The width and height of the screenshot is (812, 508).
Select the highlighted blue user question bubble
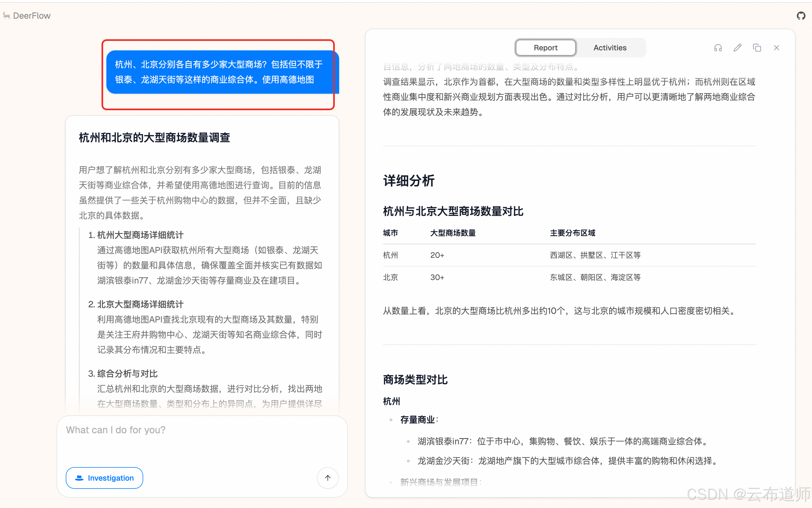(x=218, y=72)
